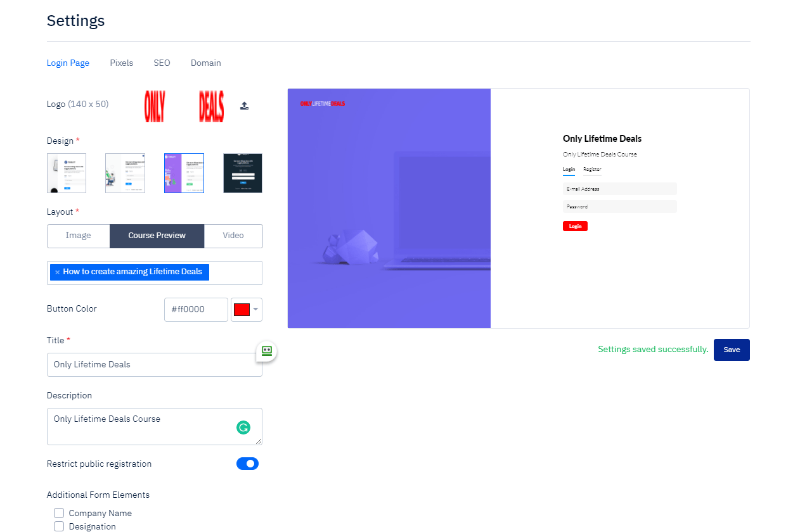Open the button color picker dropdown arrow
The image size is (800, 532).
pos(255,310)
